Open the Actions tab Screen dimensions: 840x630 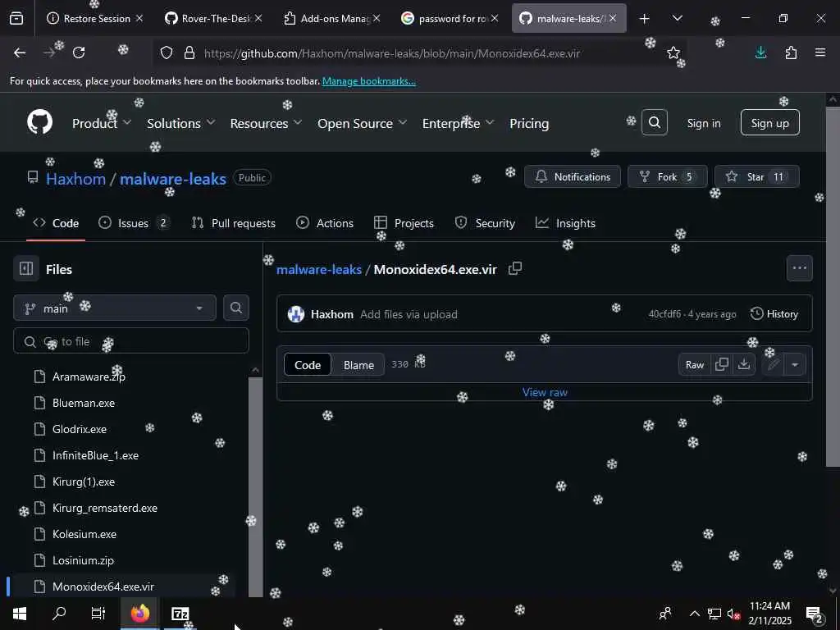point(325,223)
